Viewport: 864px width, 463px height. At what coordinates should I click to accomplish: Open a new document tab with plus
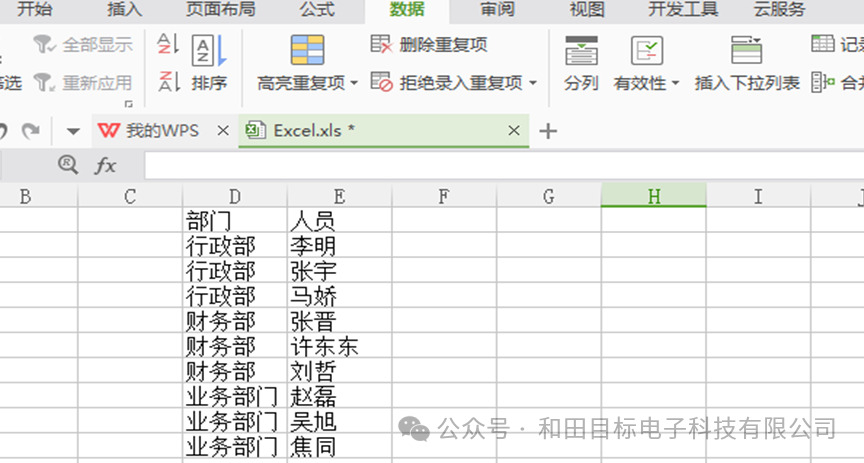(x=548, y=131)
